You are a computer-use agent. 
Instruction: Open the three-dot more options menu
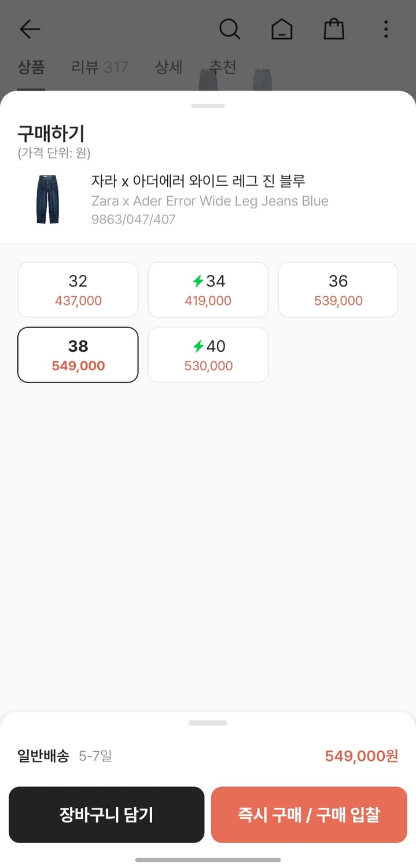[386, 29]
